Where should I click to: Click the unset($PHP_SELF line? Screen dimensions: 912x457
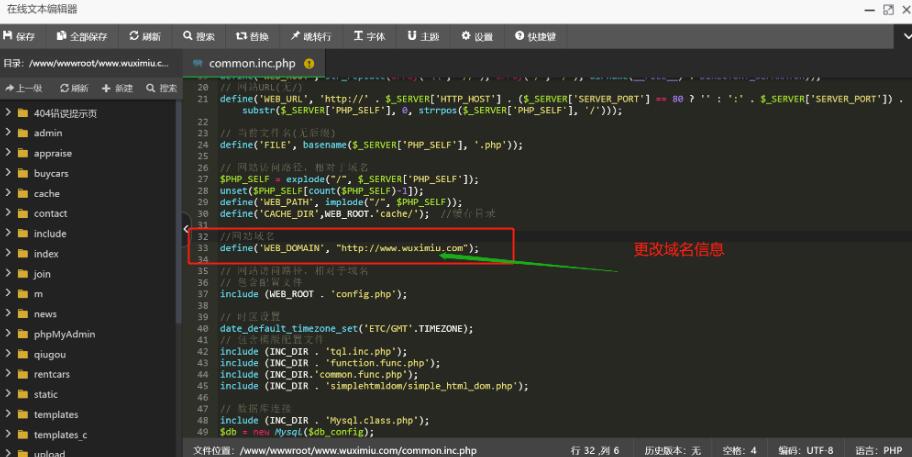(x=322, y=191)
